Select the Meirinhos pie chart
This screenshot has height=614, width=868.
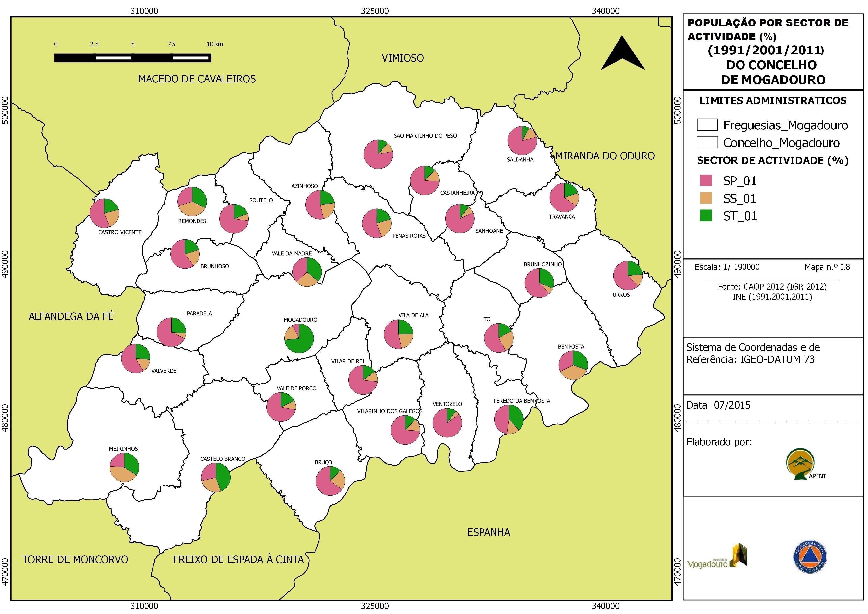coord(124,467)
